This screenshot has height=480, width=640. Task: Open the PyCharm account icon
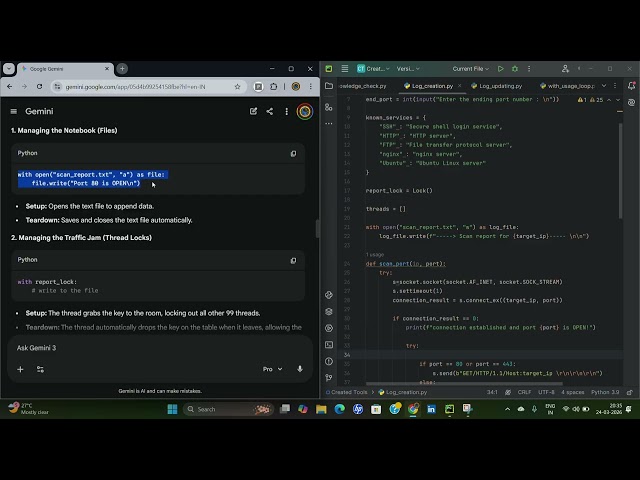pyautogui.click(x=565, y=69)
